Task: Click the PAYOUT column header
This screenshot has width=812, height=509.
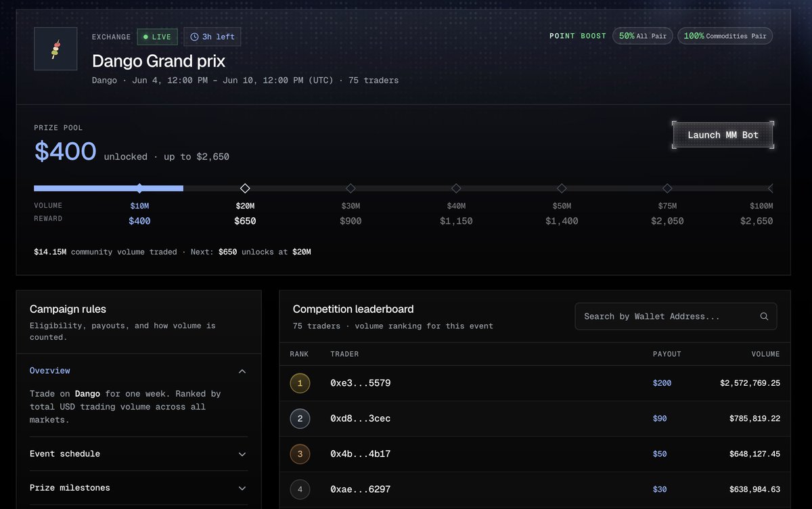Action: coord(667,354)
